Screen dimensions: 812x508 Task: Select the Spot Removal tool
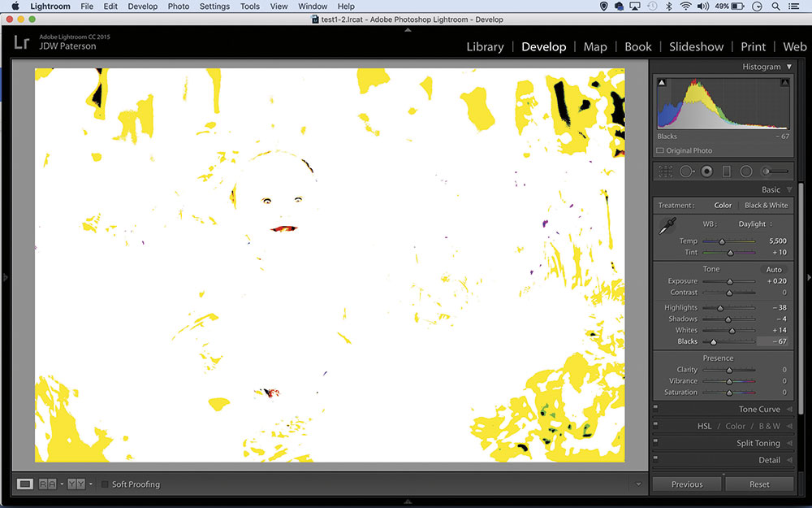tap(686, 171)
